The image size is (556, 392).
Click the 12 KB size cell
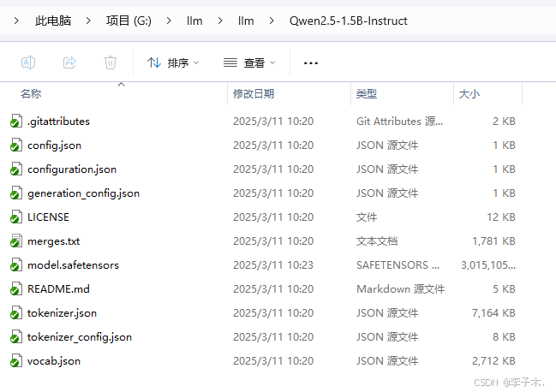pos(501,217)
